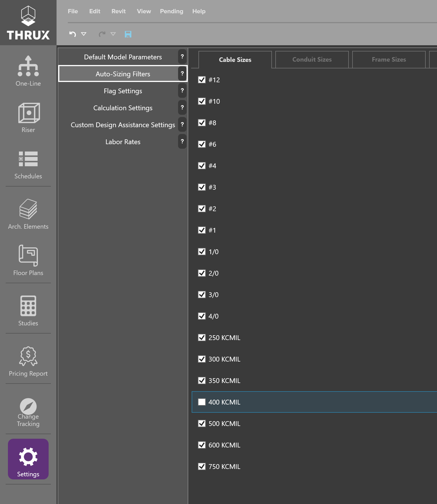Open Calculation Settings

123,108
